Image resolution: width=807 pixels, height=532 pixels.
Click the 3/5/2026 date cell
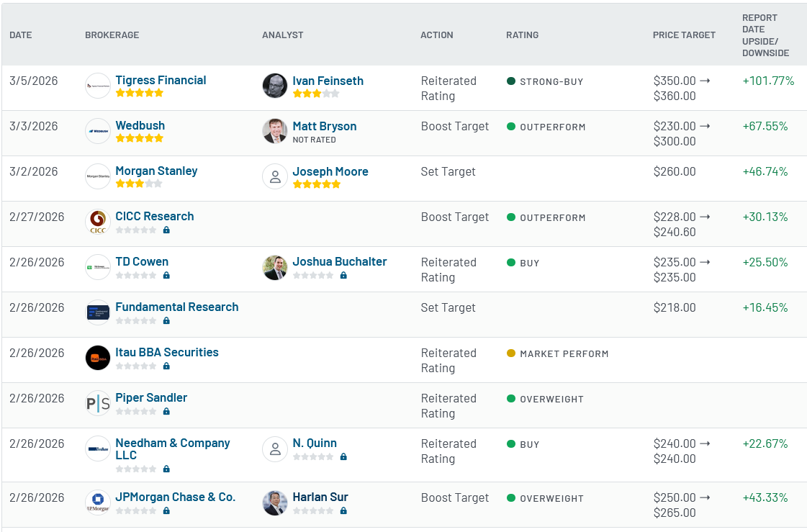pyautogui.click(x=33, y=81)
